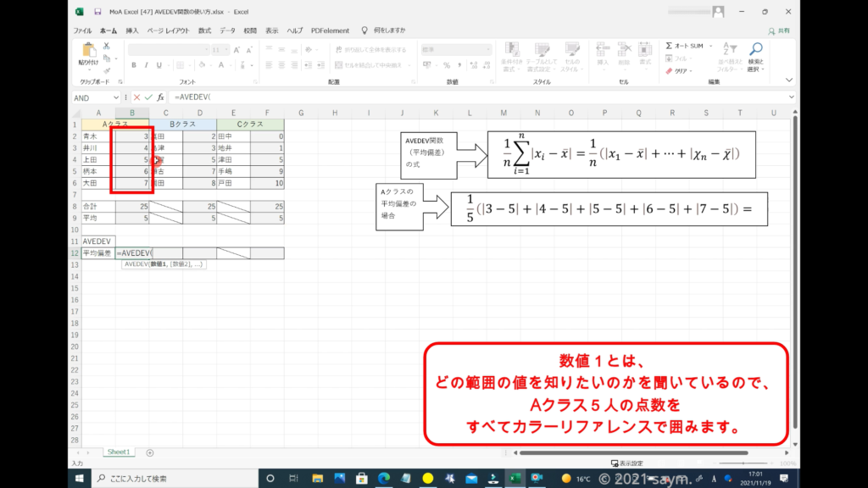
Task: Toggle top vertical alignment
Action: pos(269,49)
